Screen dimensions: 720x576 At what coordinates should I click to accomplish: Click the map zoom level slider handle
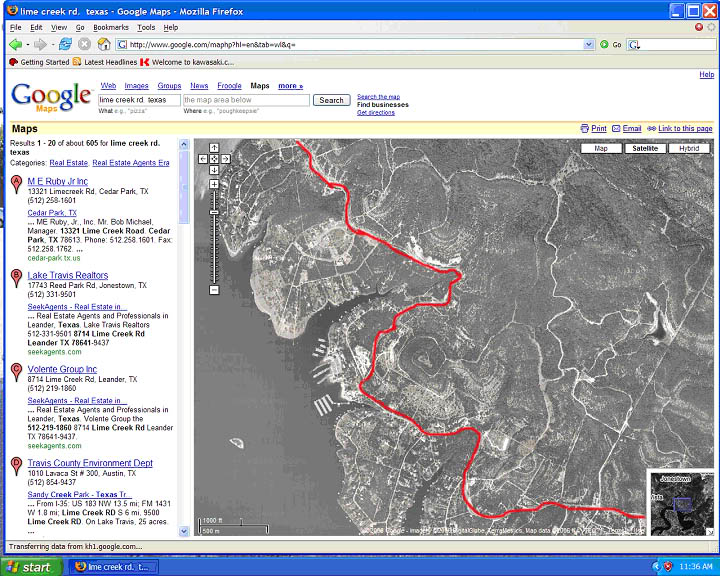(x=214, y=213)
